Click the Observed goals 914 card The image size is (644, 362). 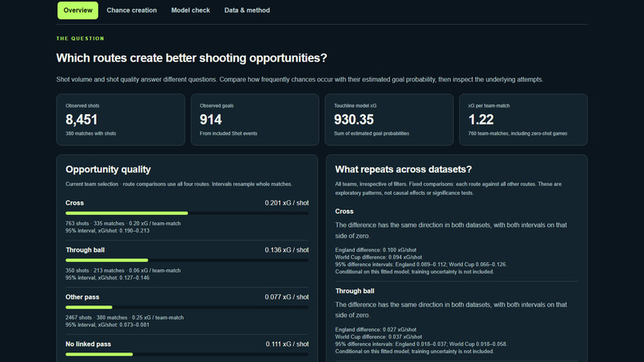pyautogui.click(x=255, y=120)
